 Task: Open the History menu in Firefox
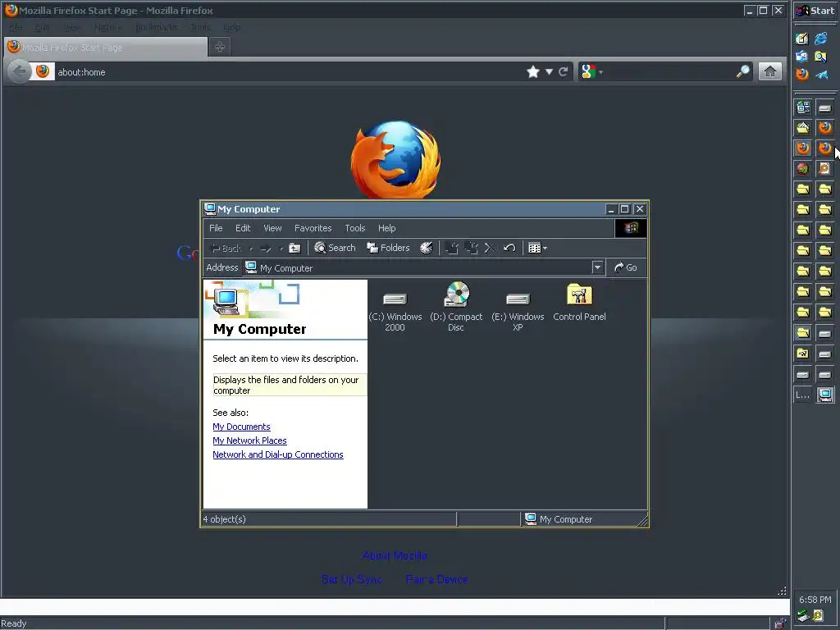coord(107,27)
